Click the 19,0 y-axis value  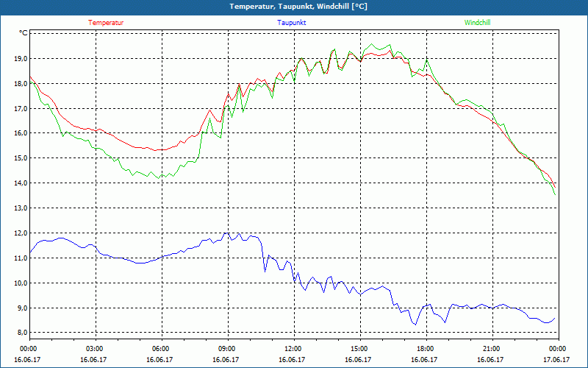pos(21,59)
